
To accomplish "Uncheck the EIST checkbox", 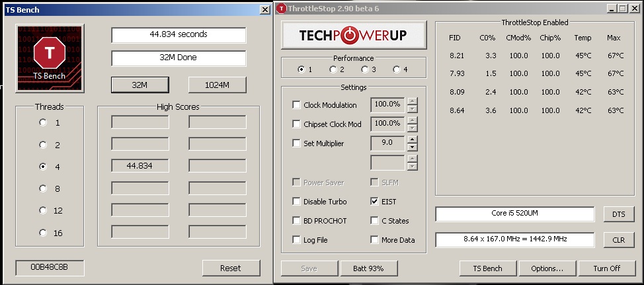I will click(x=374, y=201).
